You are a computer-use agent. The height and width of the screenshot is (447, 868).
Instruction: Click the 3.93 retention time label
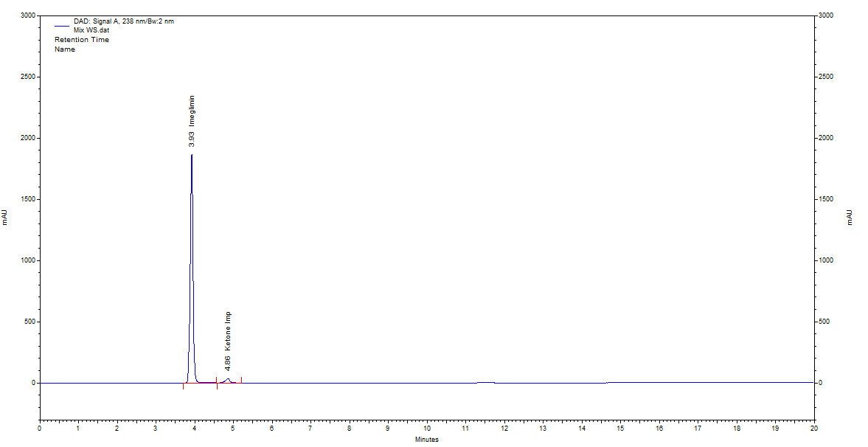[x=192, y=139]
